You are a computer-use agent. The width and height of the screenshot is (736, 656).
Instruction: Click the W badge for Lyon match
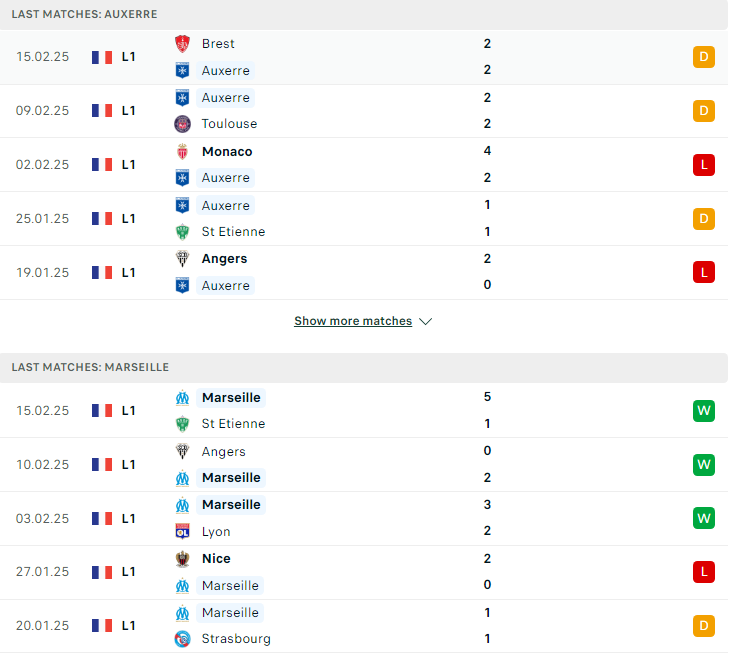point(704,518)
